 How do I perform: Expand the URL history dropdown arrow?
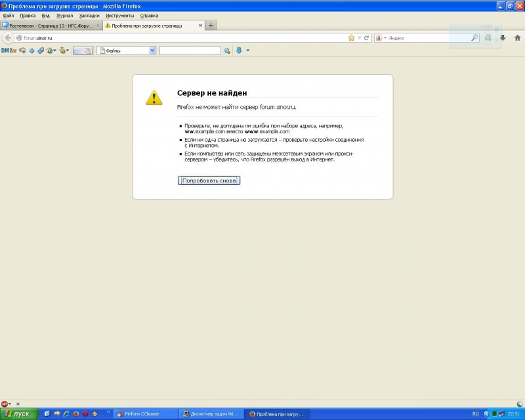[x=359, y=38]
